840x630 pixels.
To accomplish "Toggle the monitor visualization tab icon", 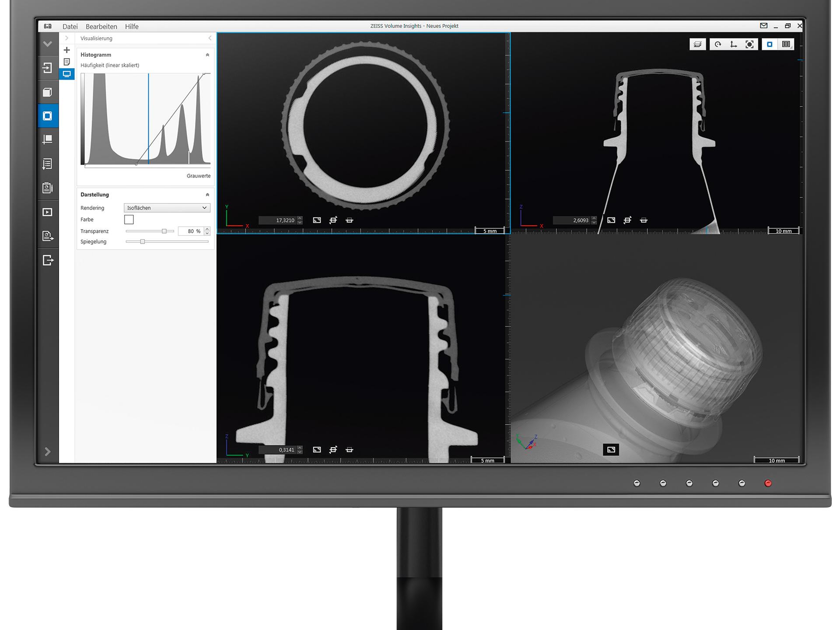I will [x=66, y=74].
